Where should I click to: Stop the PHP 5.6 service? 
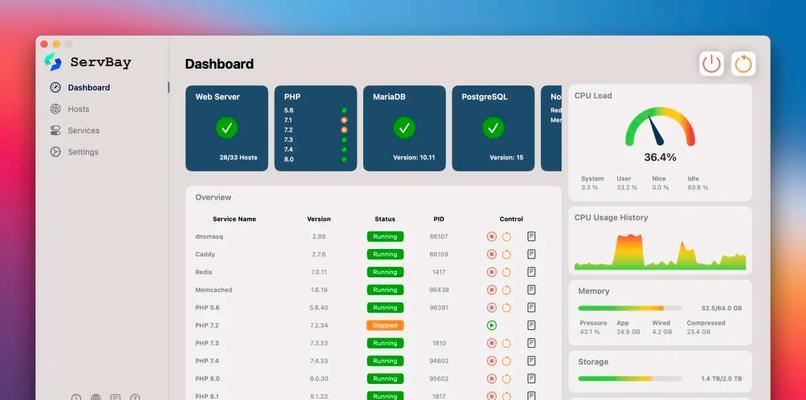[x=491, y=307]
